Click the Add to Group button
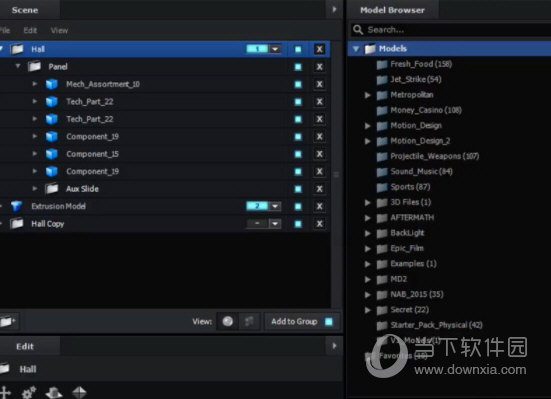Image resolution: width=551 pixels, height=399 pixels. (x=302, y=321)
